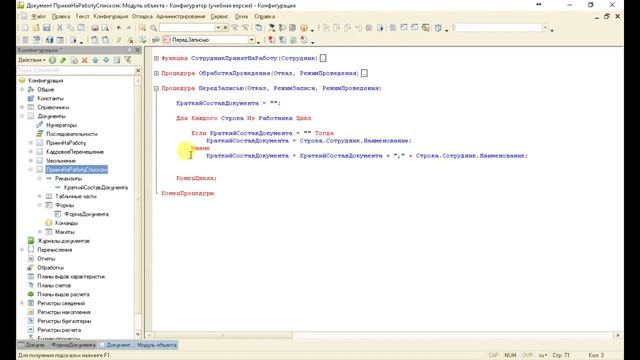
Task: Open the Конфигурация menu
Action: [111, 16]
